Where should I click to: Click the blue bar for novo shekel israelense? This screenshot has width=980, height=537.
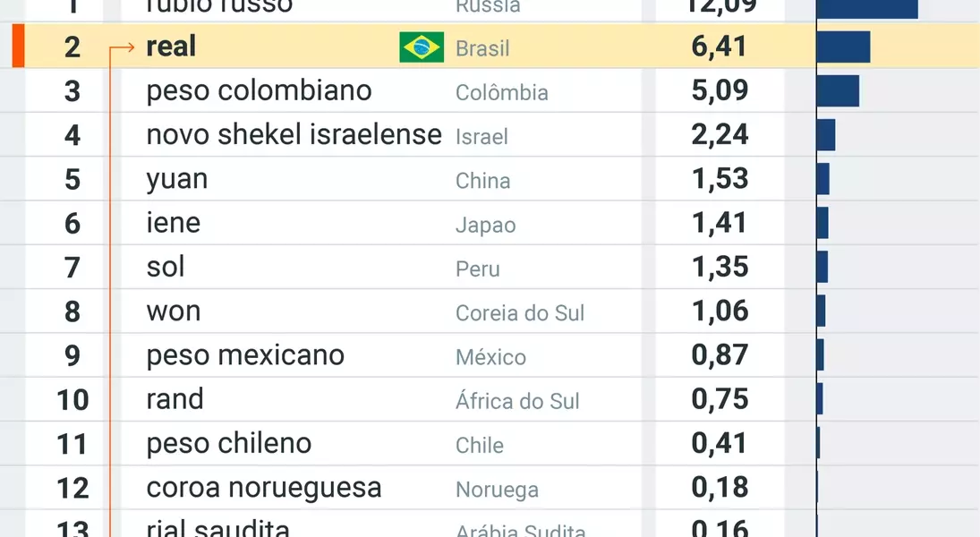pyautogui.click(x=826, y=135)
